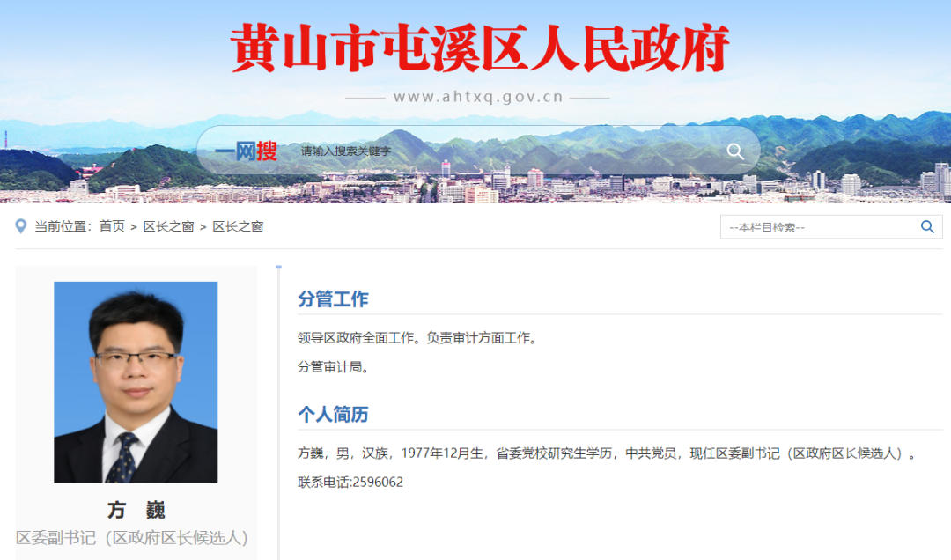Click the vertical divider bar beside the profile card
The image size is (951, 560).
tap(278, 413)
